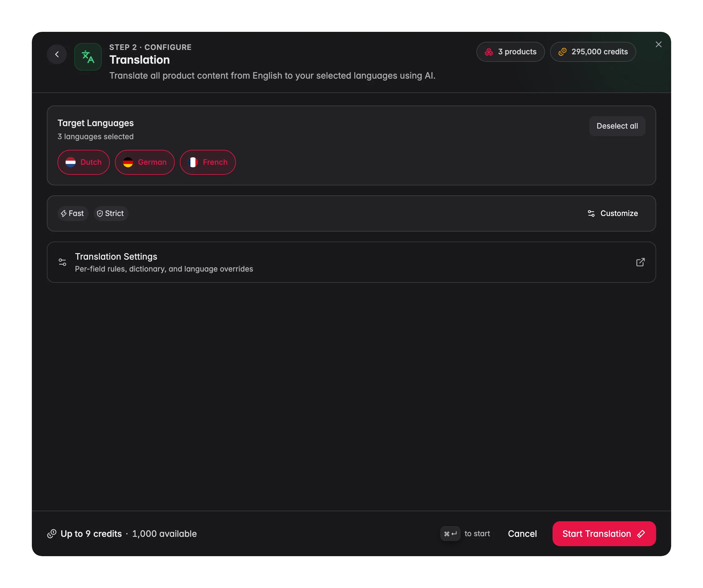Screen dimensions: 703x588
Task: Click the green Translation language icon
Action: (88, 57)
